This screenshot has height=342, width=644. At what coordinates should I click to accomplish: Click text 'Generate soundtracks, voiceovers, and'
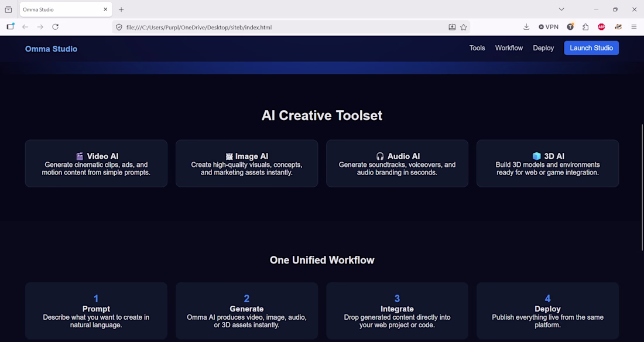coord(397,165)
